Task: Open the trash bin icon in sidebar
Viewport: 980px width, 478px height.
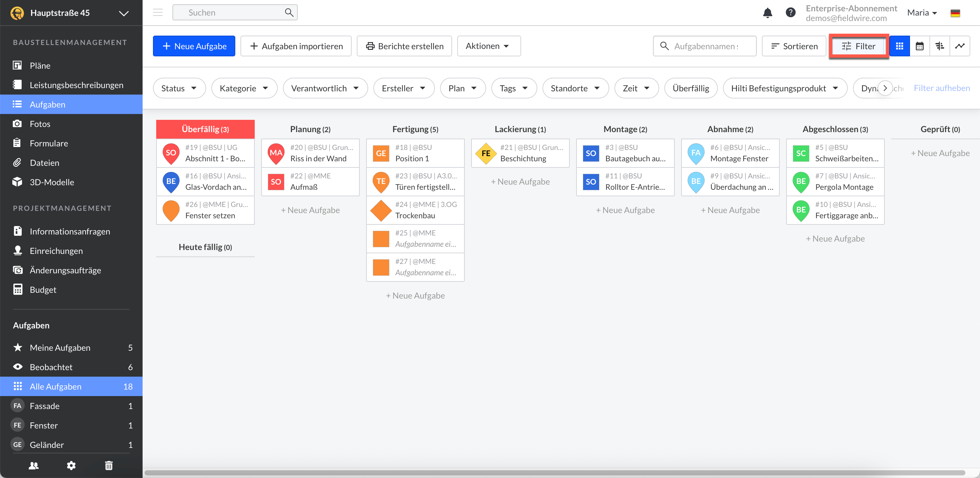Action: point(109,465)
